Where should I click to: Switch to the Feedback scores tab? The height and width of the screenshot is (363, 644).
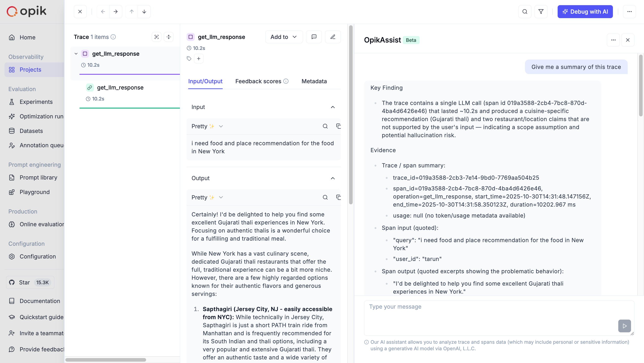coord(258,81)
